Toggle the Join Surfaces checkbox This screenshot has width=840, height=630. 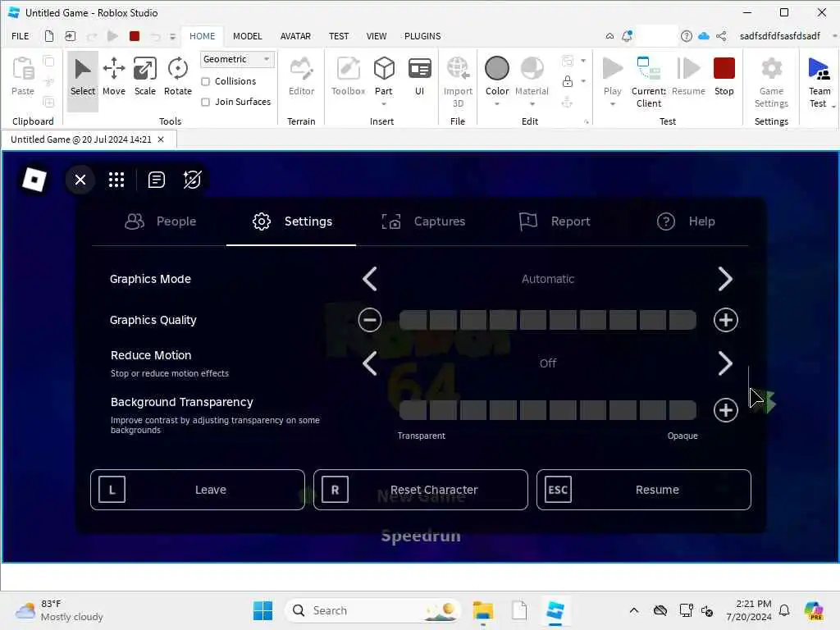click(x=205, y=102)
